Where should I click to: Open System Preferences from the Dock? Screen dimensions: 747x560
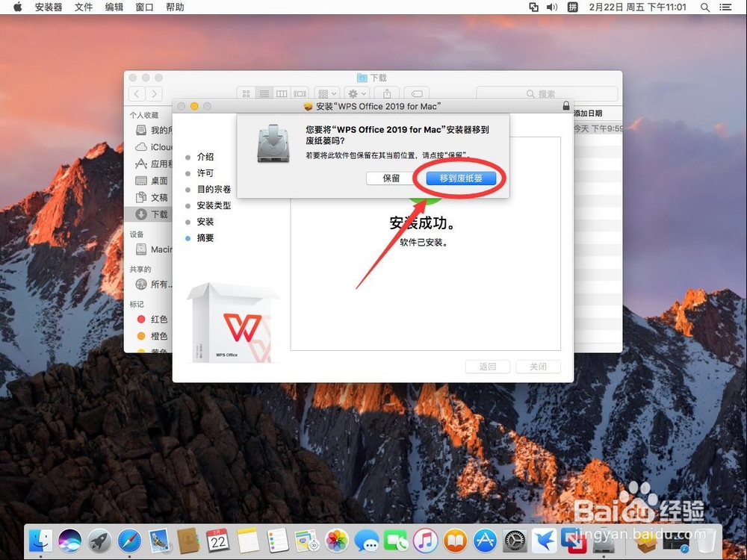[514, 541]
